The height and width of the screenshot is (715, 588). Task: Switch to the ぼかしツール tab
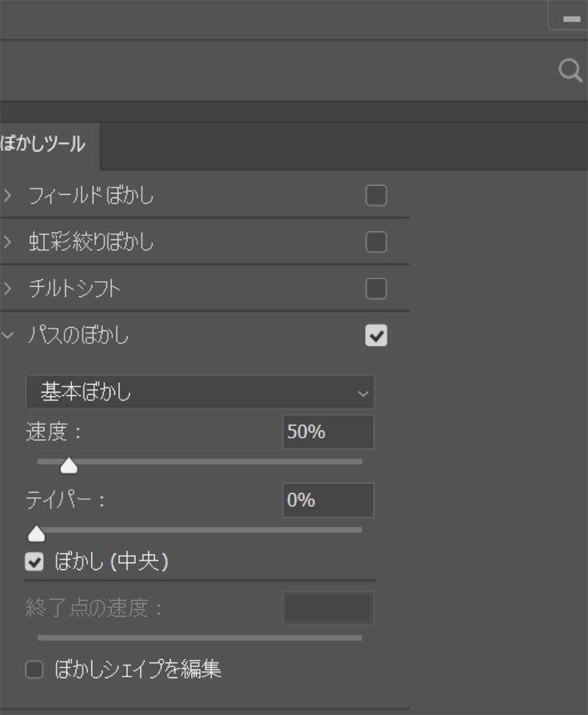click(x=44, y=144)
